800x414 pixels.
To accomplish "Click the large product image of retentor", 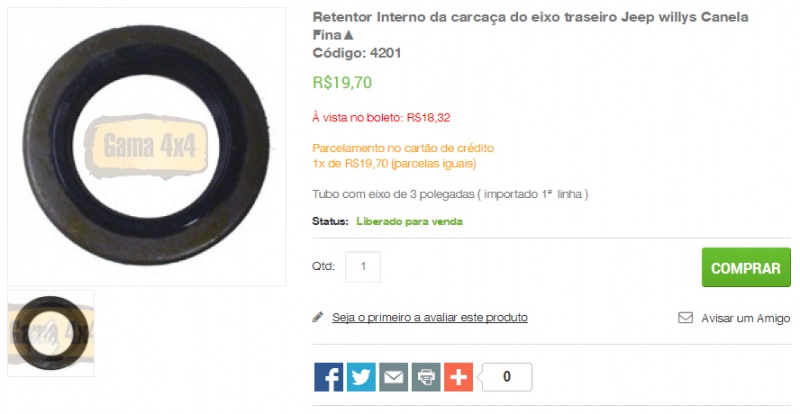I will (147, 147).
